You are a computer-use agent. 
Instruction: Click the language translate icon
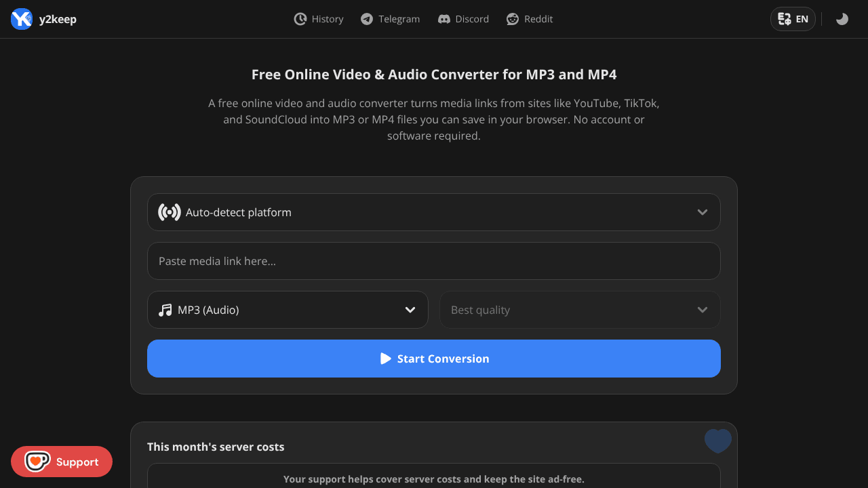click(785, 19)
